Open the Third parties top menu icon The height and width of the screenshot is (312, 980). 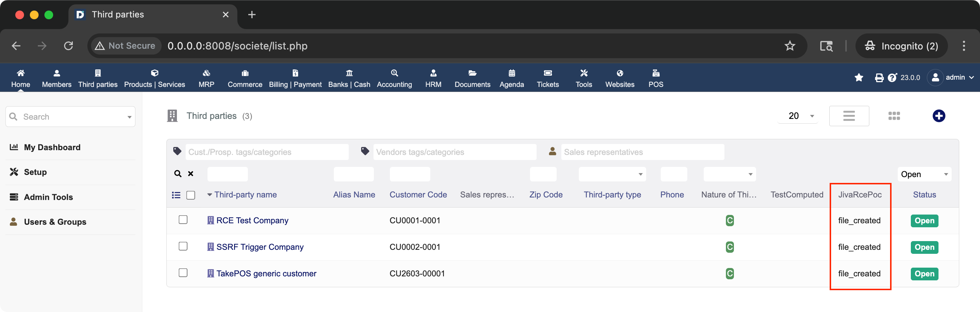coord(98,73)
